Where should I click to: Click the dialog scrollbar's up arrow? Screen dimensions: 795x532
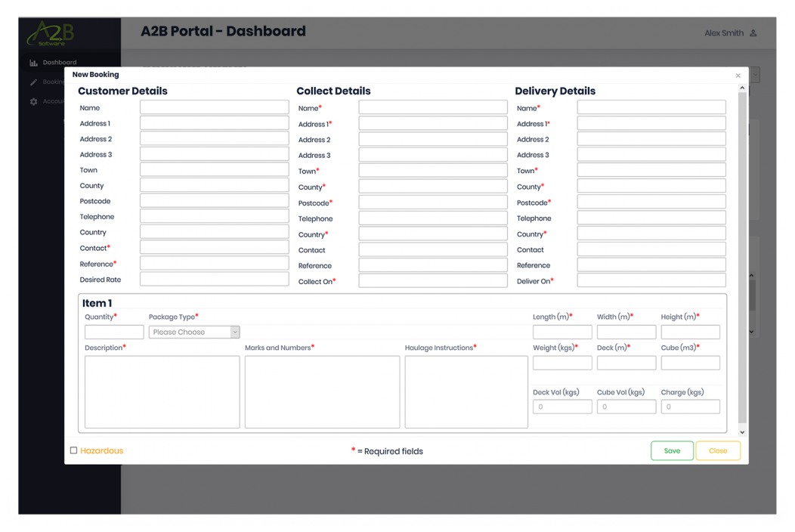pos(742,88)
